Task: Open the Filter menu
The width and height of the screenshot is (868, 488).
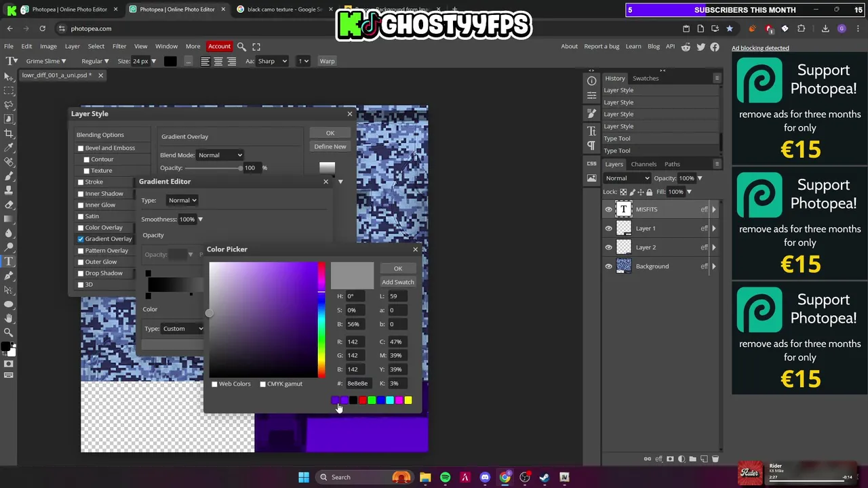Action: click(x=119, y=46)
